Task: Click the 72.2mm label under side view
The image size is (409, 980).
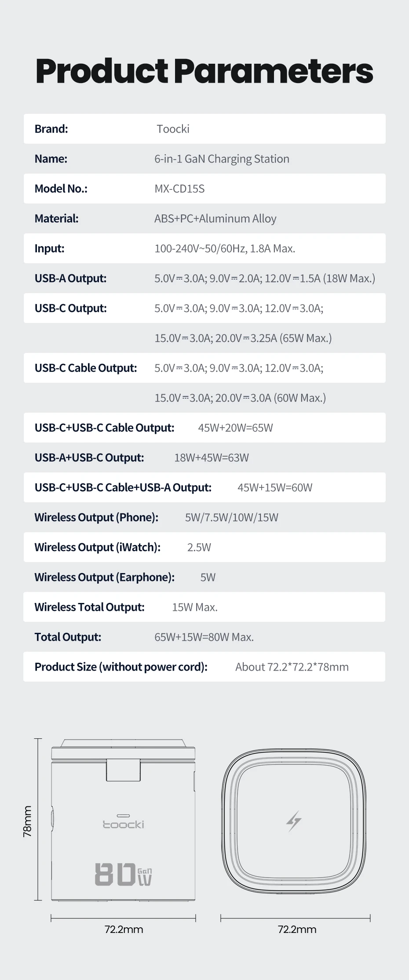Action: (x=124, y=929)
